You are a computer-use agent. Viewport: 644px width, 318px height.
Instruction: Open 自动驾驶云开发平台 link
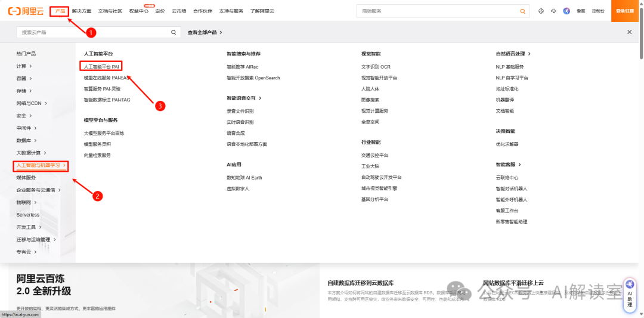tap(382, 177)
